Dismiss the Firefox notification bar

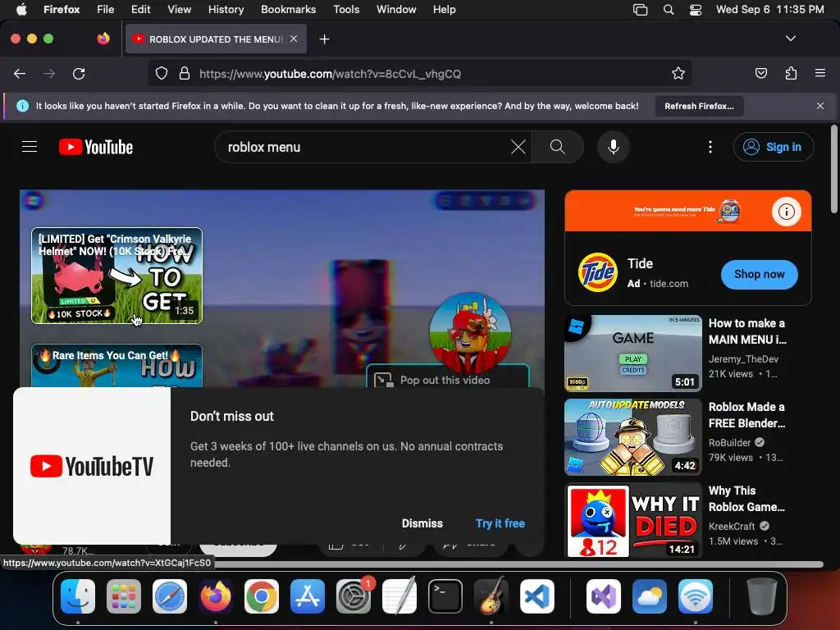(x=820, y=106)
